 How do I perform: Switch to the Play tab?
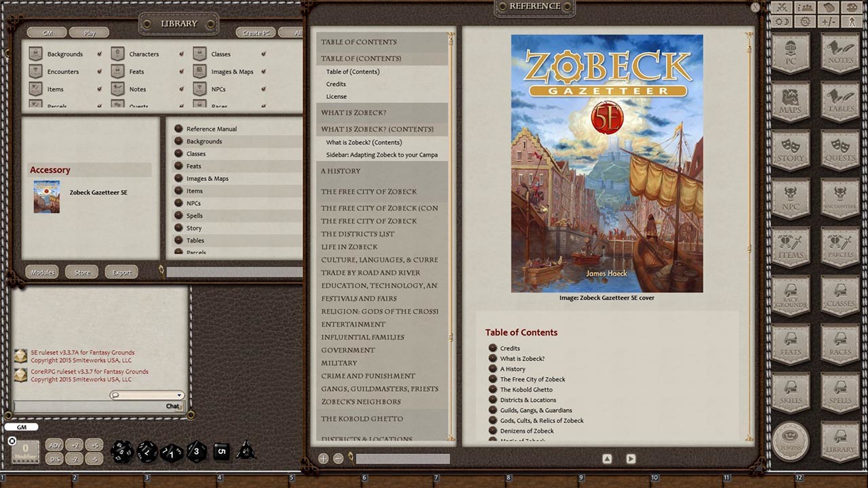click(x=89, y=32)
